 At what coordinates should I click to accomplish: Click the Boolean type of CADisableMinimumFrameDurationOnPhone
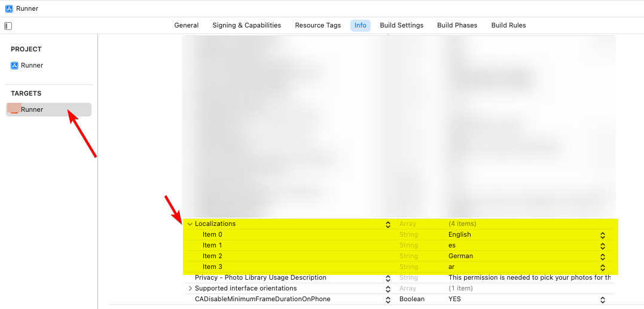point(412,299)
